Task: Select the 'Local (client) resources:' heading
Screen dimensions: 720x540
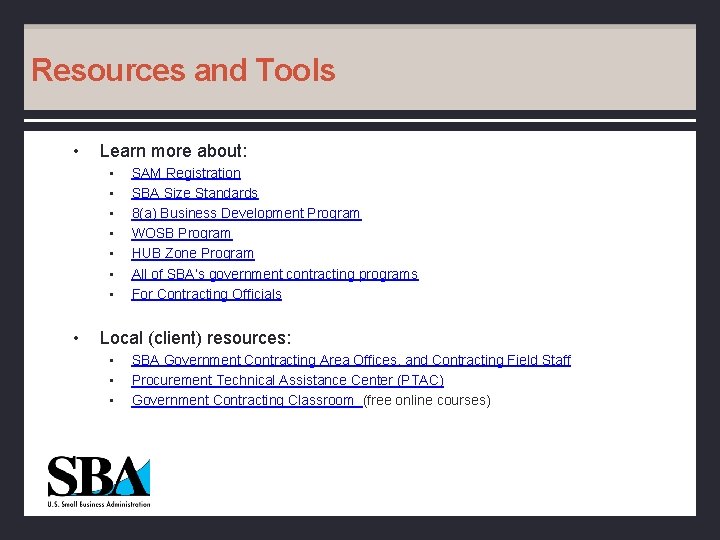Action: click(x=196, y=338)
